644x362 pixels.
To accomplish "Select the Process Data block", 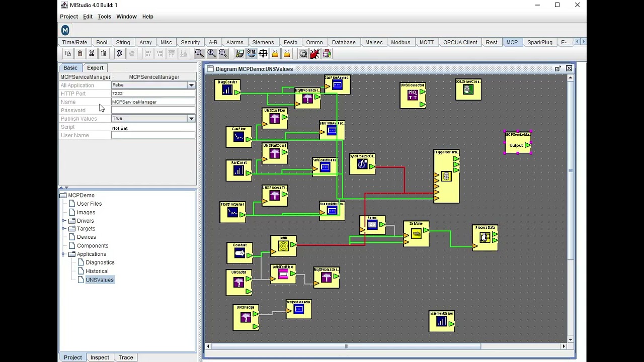I will coord(485,237).
